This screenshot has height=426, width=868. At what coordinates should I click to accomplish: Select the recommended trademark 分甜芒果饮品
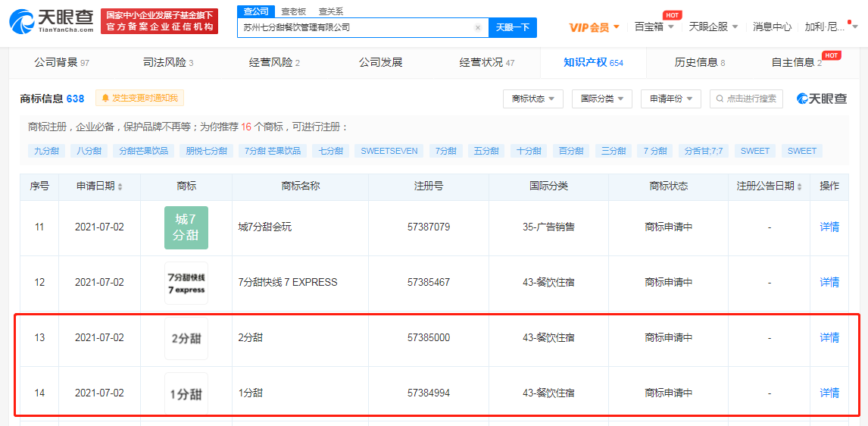coord(144,151)
